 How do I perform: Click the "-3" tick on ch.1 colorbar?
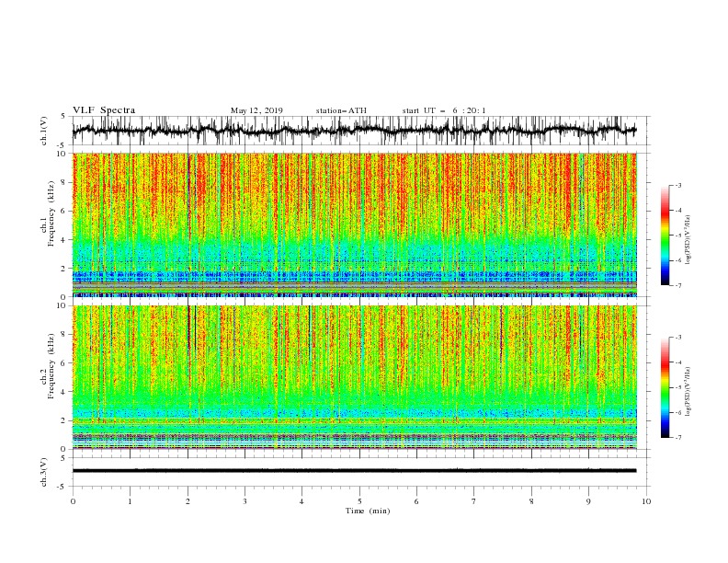[677, 185]
